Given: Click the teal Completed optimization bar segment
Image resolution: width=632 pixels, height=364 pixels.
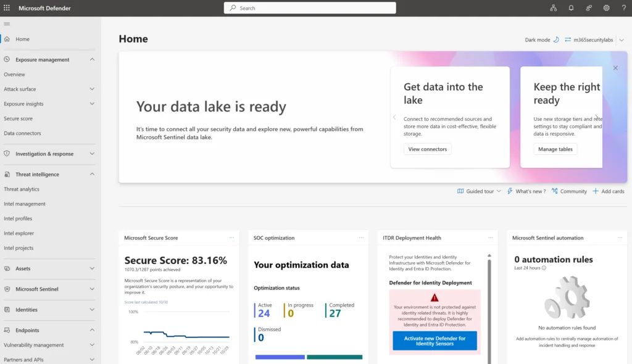Looking at the screenshot, I should coord(335,357).
